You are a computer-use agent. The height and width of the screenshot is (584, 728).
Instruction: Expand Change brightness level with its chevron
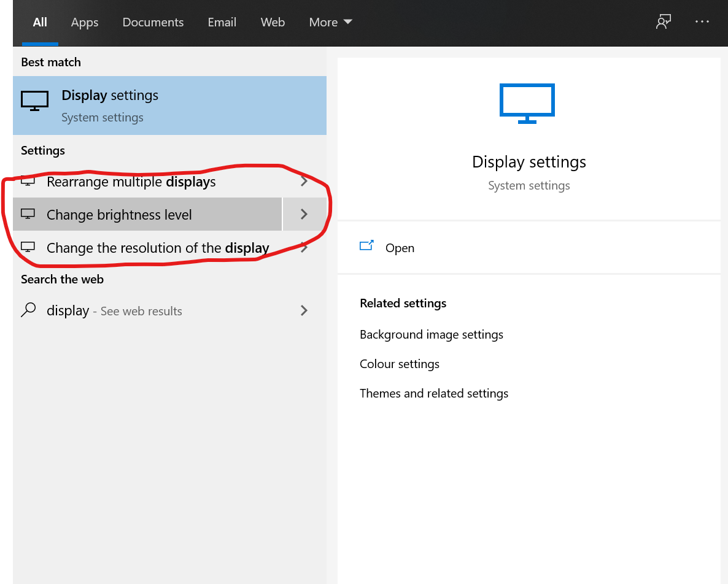pyautogui.click(x=304, y=213)
